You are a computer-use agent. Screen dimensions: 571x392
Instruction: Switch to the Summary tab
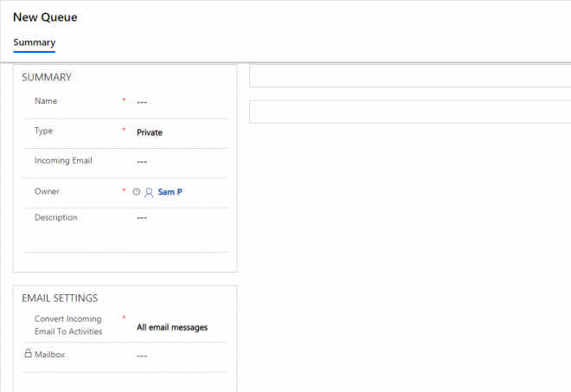[x=34, y=43]
